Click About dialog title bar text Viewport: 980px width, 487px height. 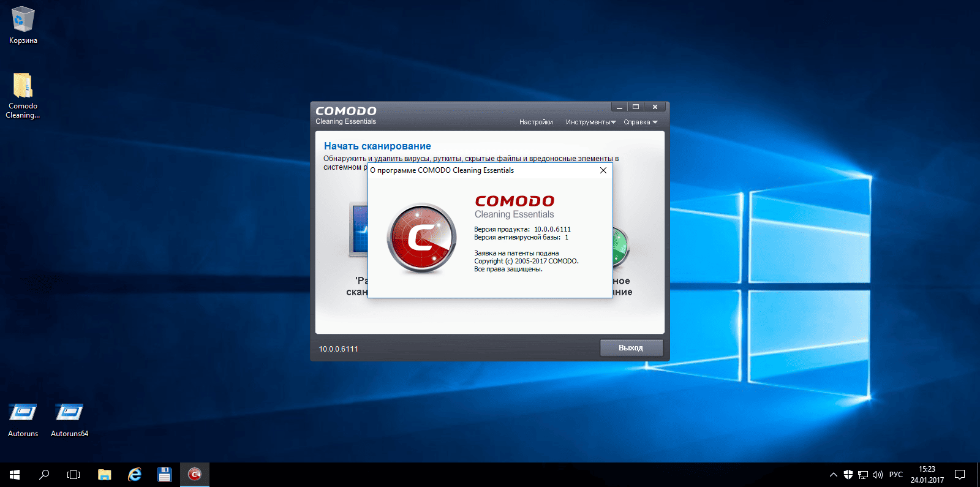(x=442, y=170)
